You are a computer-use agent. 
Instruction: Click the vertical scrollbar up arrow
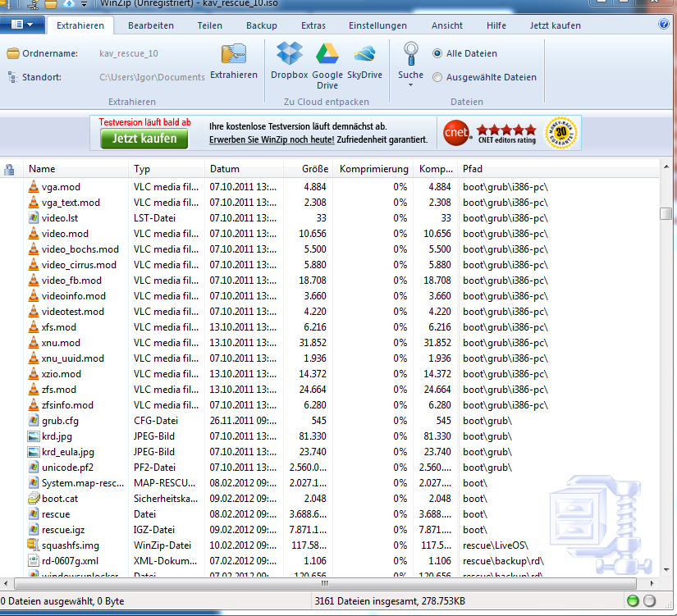click(x=666, y=167)
